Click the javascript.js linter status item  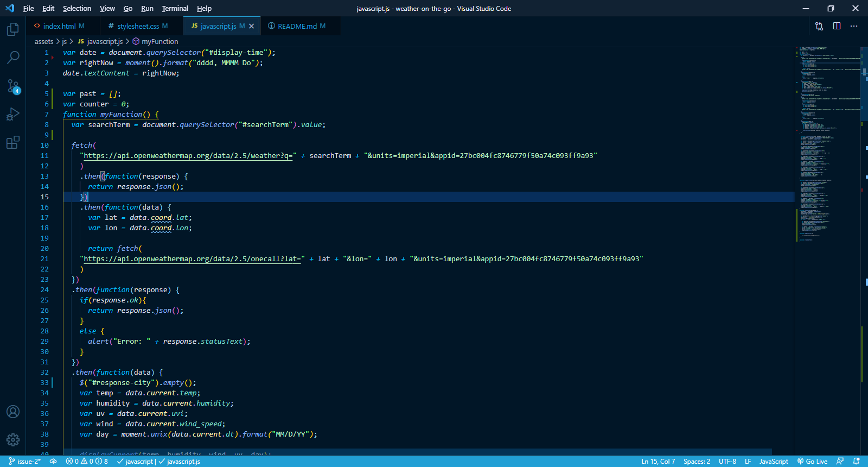tap(180, 462)
